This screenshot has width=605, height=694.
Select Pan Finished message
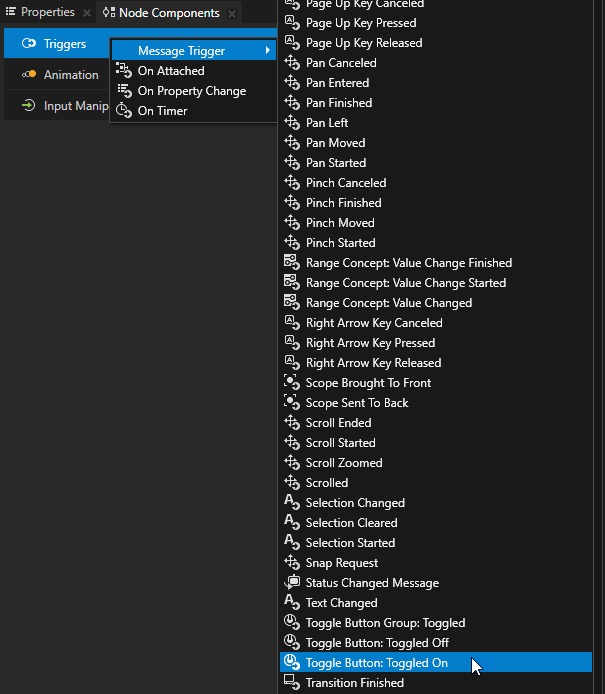tap(436, 102)
